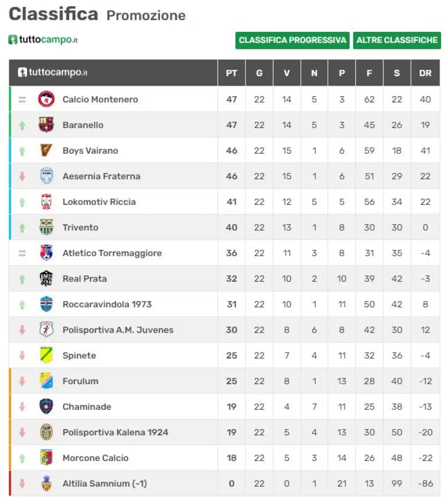
Task: Click the Spinete yellow-green crest
Action: [x=46, y=355]
